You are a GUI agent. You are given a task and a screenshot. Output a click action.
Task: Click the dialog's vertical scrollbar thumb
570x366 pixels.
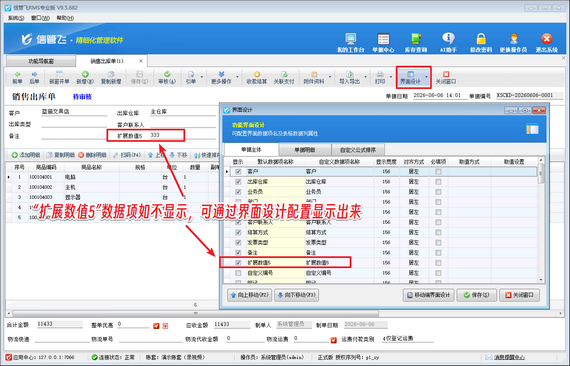coord(541,174)
